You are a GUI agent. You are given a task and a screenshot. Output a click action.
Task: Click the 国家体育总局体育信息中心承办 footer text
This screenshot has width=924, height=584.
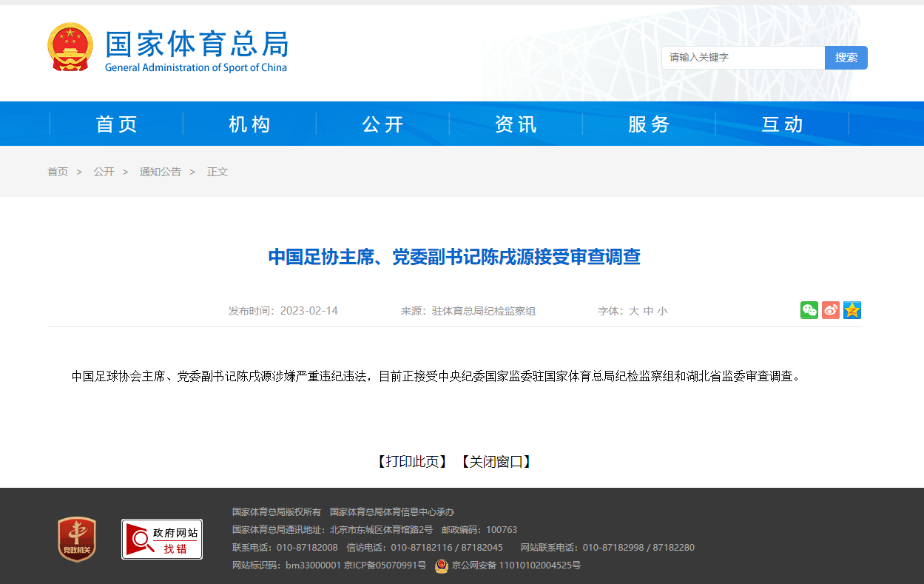(392, 512)
